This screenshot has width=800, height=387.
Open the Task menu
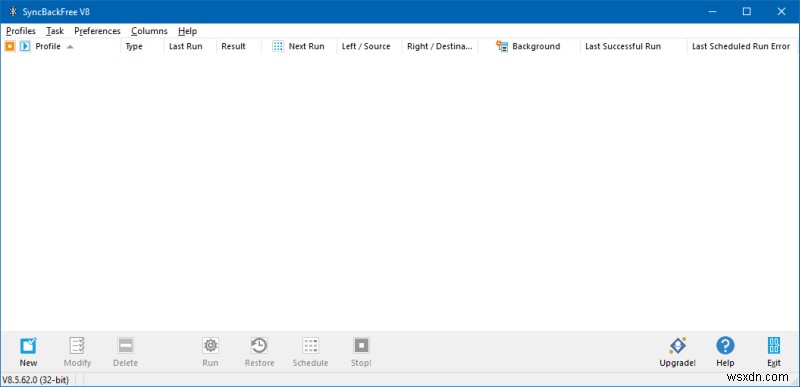(55, 31)
